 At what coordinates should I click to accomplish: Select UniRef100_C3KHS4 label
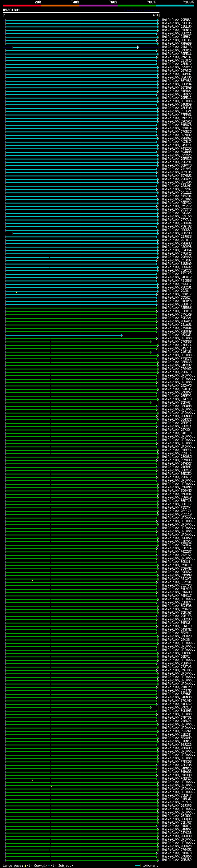(177, 603)
